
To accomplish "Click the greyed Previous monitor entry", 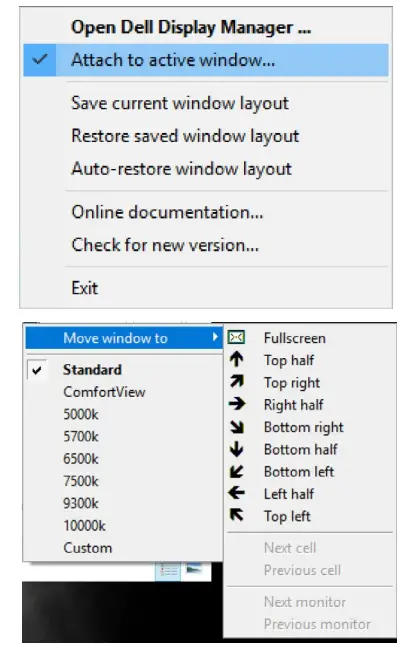I will (317, 624).
